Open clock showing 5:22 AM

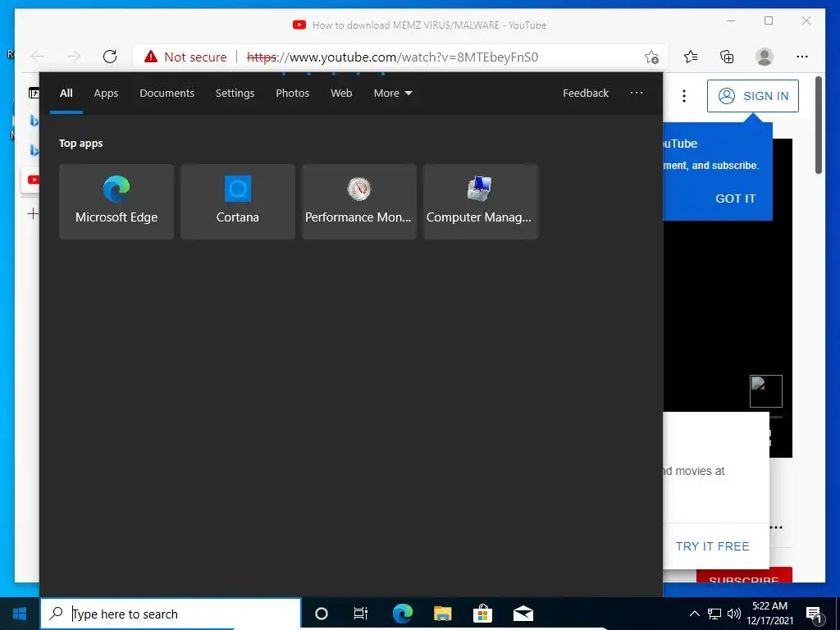[769, 614]
